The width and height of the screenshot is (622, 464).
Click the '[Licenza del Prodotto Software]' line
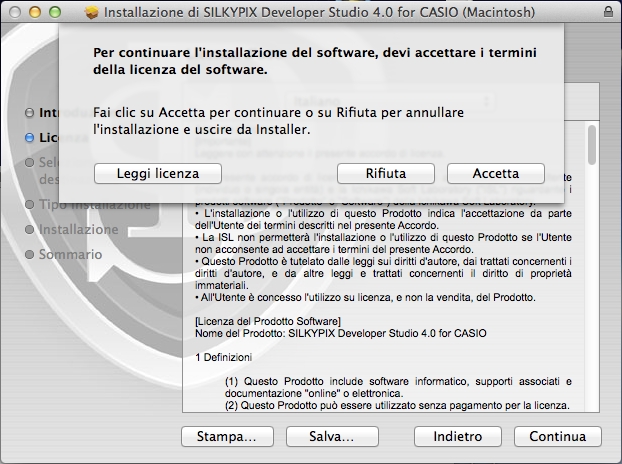coord(268,321)
